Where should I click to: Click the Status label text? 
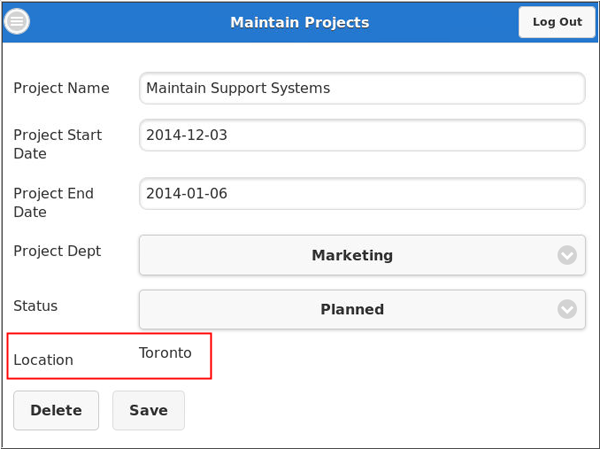pyautogui.click(x=35, y=306)
